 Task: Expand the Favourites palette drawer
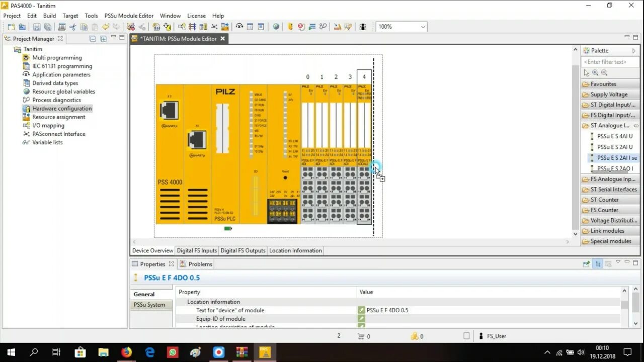(x=610, y=84)
